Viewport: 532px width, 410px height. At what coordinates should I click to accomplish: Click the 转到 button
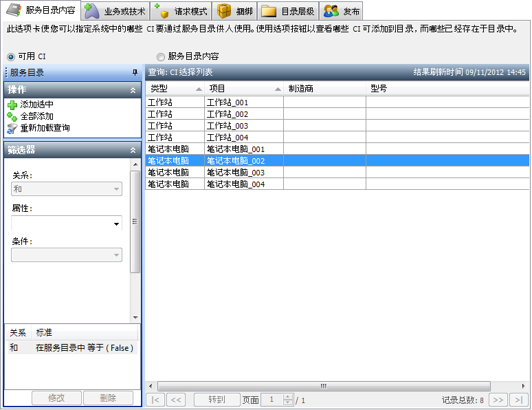217,400
